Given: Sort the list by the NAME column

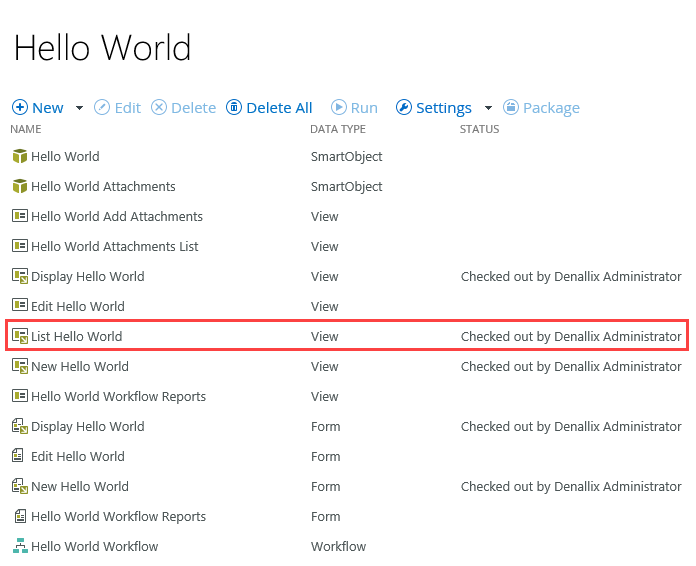Looking at the screenshot, I should click(x=26, y=129).
